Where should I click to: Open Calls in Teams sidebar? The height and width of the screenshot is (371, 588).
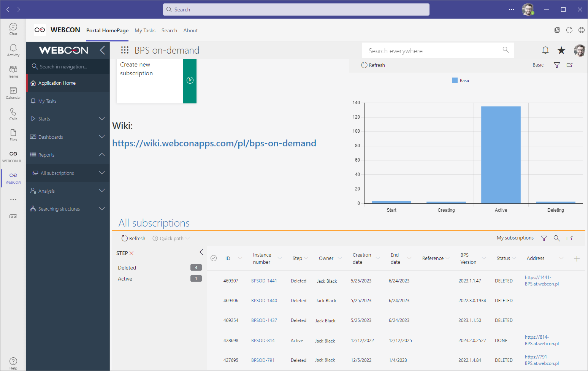13,114
